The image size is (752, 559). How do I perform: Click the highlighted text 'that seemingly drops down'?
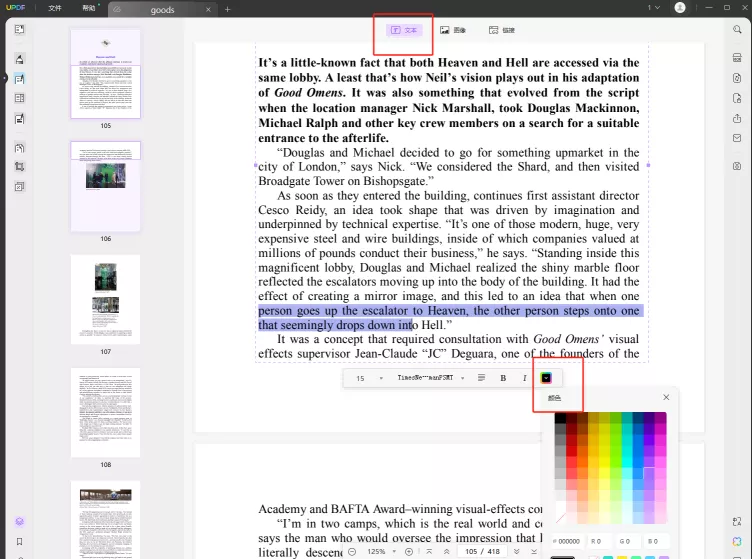326,325
